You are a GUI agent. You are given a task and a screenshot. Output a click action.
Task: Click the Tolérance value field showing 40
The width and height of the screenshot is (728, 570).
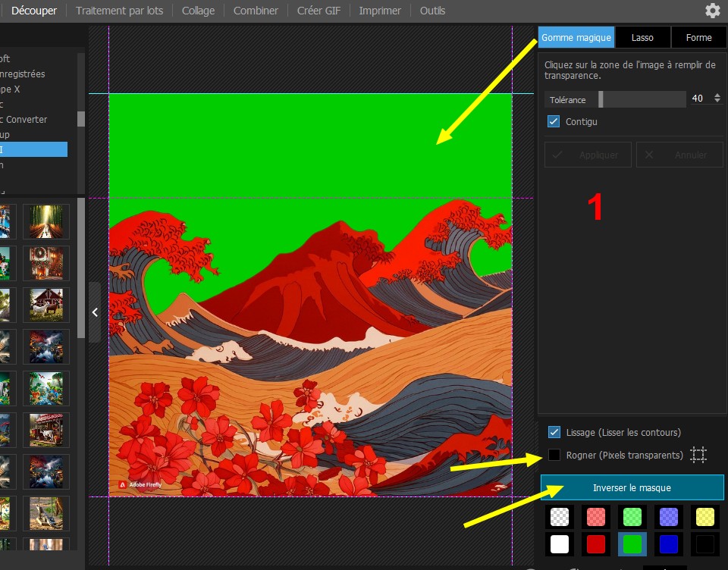[698, 99]
